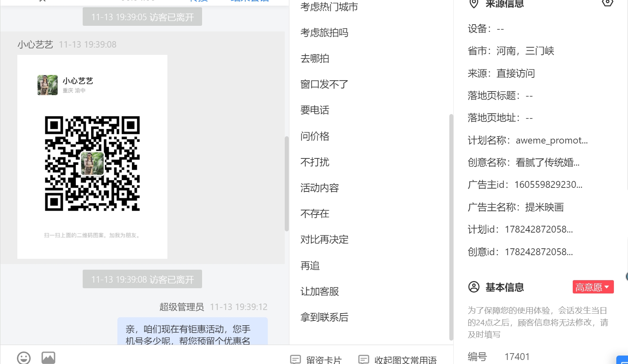Image resolution: width=628 pixels, height=364 pixels.
Task: Select quick phrase 再追
Action: [310, 266]
